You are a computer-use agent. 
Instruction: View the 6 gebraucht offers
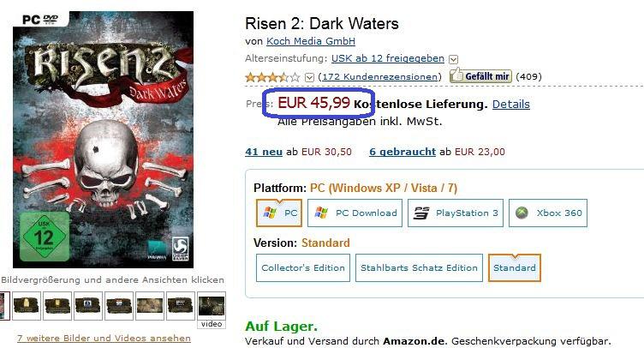point(402,152)
